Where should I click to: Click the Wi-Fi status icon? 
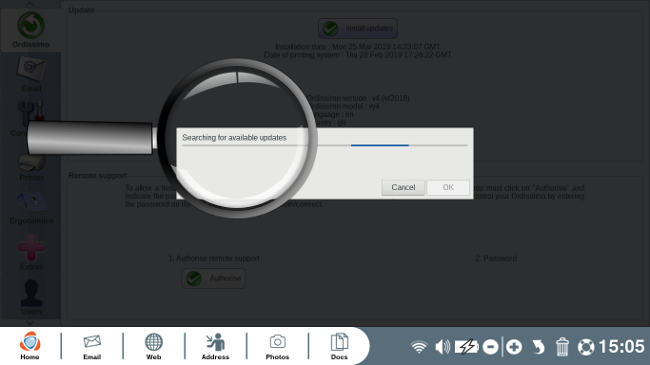(x=419, y=347)
